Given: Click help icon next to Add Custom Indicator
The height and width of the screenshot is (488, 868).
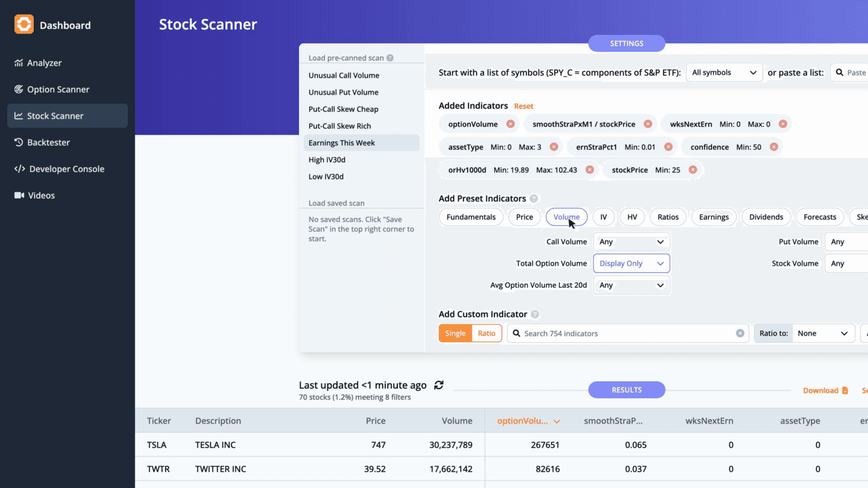Looking at the screenshot, I should click(535, 314).
